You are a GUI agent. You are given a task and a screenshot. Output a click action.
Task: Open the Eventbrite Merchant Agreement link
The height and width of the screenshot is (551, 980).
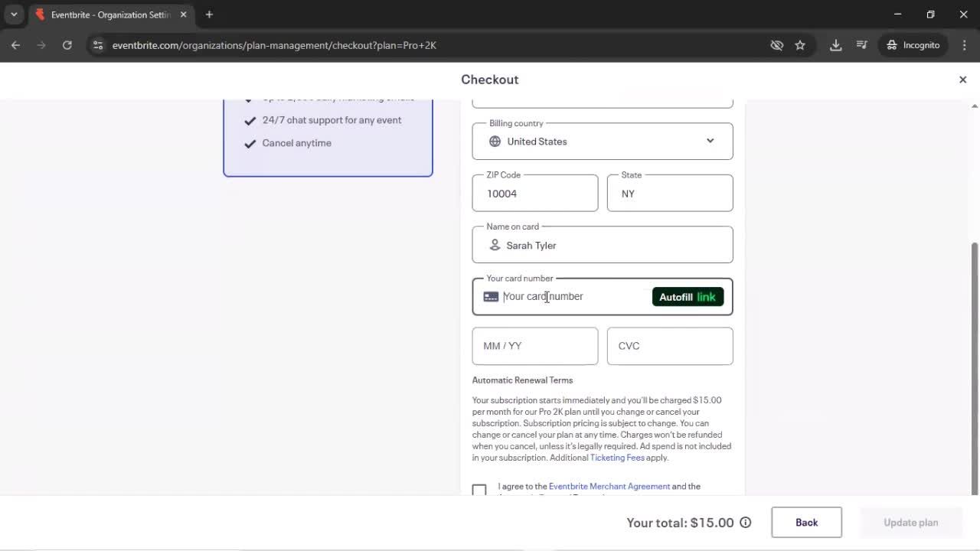[x=609, y=487]
